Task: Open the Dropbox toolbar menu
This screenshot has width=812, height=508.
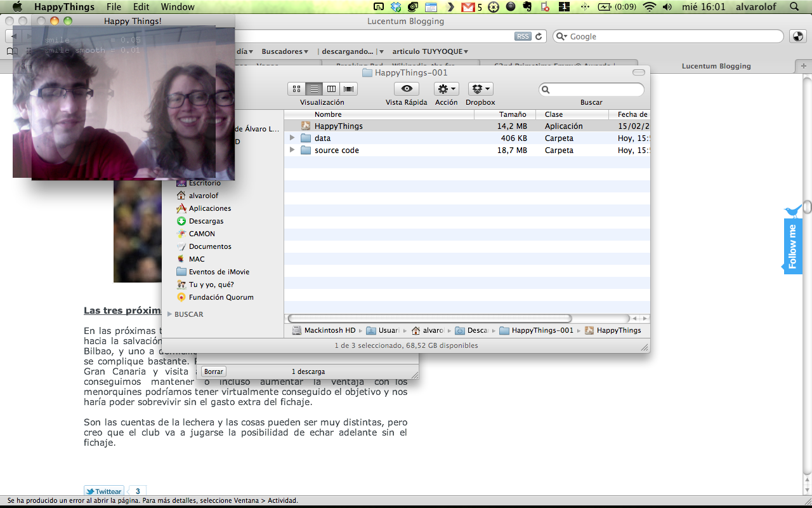Action: (480, 89)
